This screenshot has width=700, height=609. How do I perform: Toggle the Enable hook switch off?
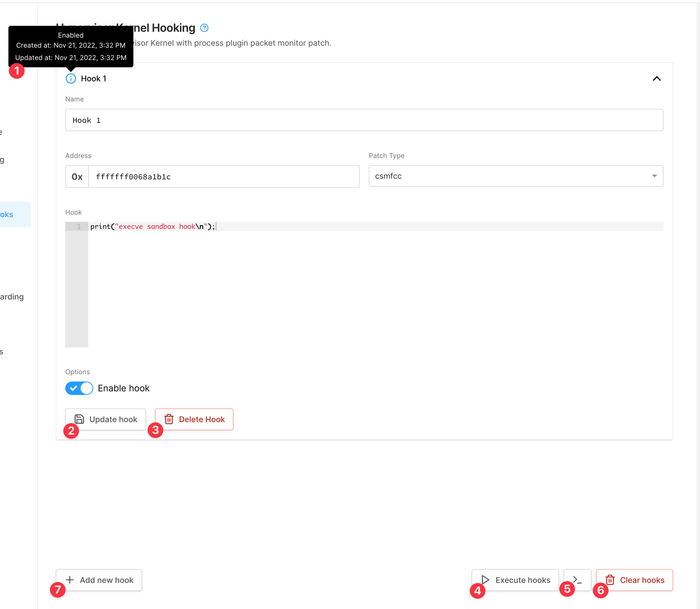coord(80,388)
